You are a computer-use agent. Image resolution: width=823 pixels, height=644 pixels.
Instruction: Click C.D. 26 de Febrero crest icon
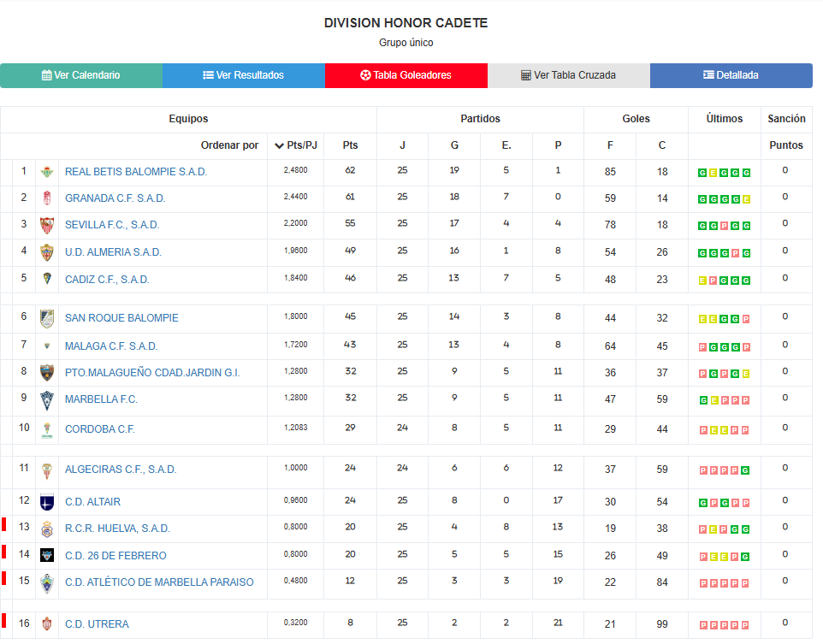(x=47, y=555)
